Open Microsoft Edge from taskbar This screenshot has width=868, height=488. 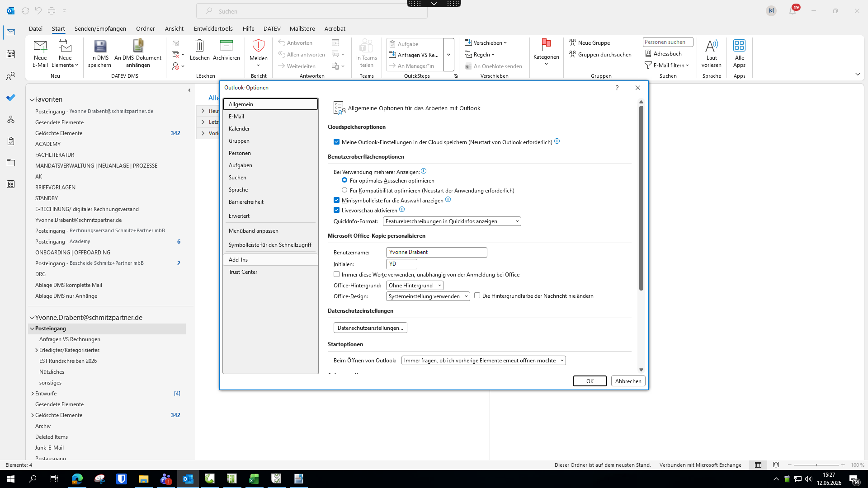77,479
